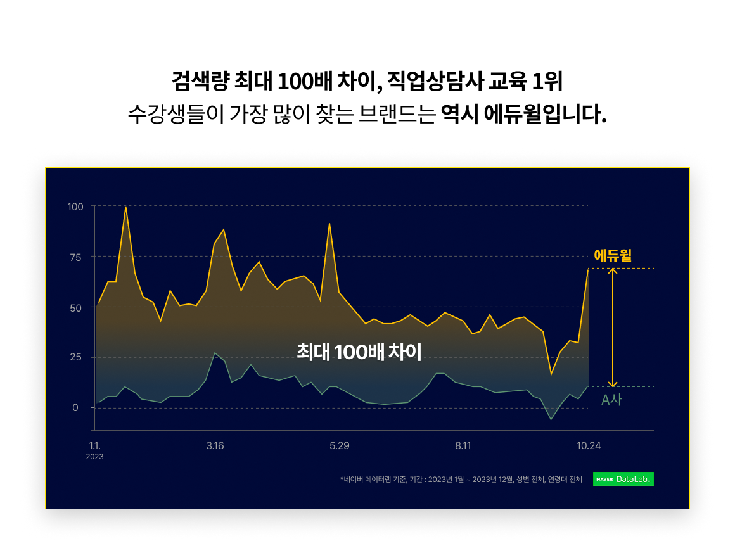This screenshot has height=560, width=735.
Task: Click the y-axis value 100
Action: click(75, 207)
